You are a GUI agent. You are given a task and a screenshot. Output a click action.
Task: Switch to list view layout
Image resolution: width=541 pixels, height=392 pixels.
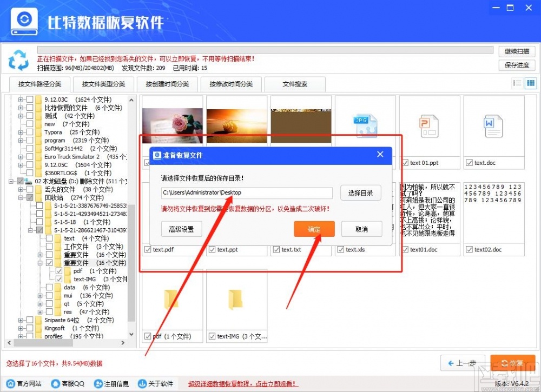pyautogui.click(x=518, y=83)
